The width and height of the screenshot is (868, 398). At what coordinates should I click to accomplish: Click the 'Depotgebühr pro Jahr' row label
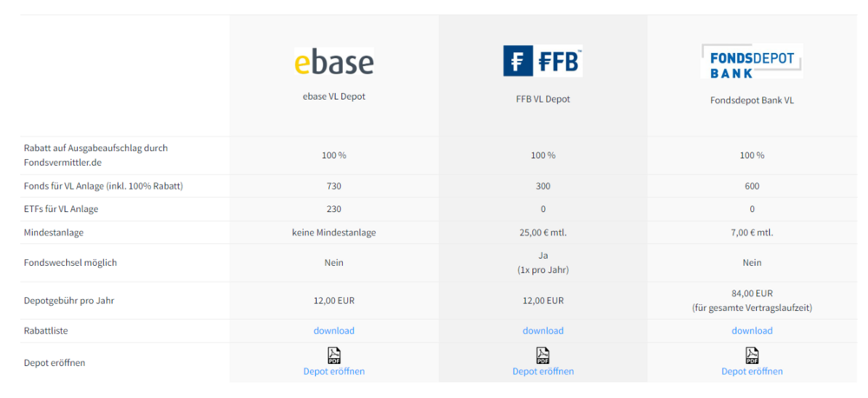click(70, 301)
